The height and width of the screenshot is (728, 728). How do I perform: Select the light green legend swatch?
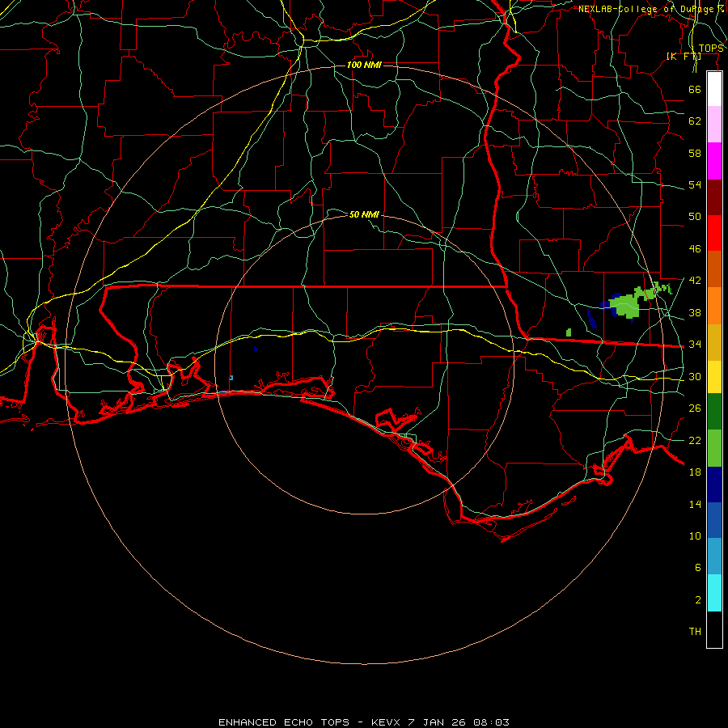[x=714, y=448]
